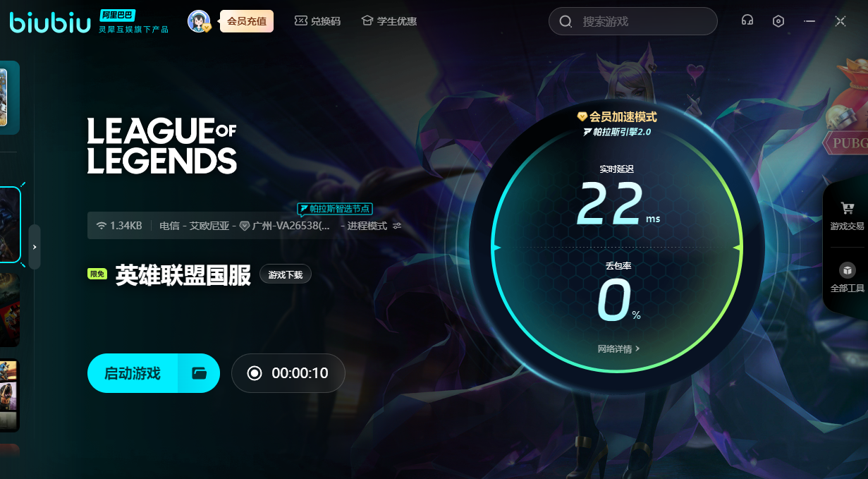
Task: Open 学生优惠 in the top bar
Action: 389,21
